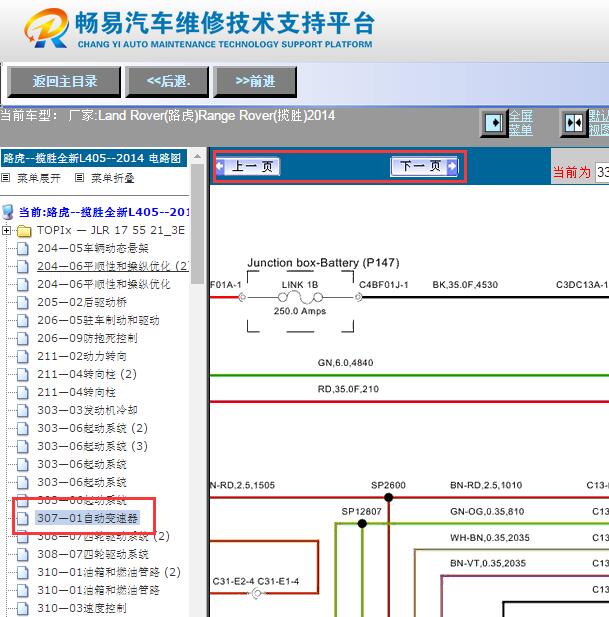Go back with the <<后退 button
Image resolution: width=609 pixels, height=617 pixels.
tap(167, 81)
